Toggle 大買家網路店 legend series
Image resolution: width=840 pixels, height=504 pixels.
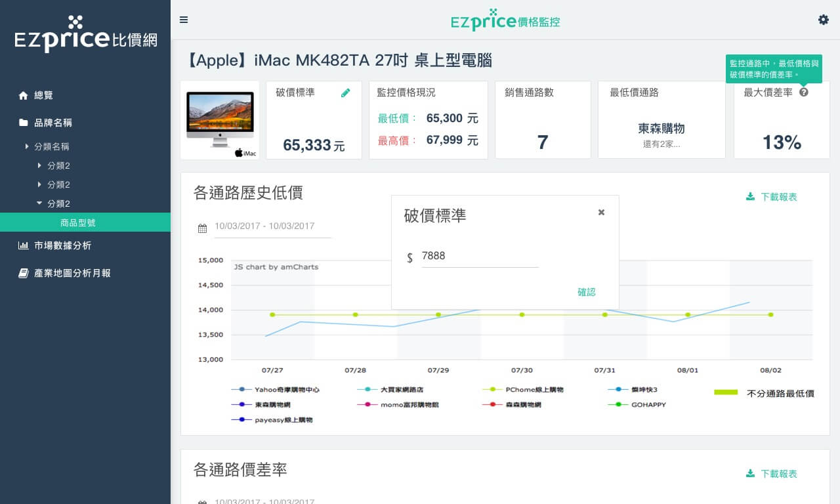point(390,390)
